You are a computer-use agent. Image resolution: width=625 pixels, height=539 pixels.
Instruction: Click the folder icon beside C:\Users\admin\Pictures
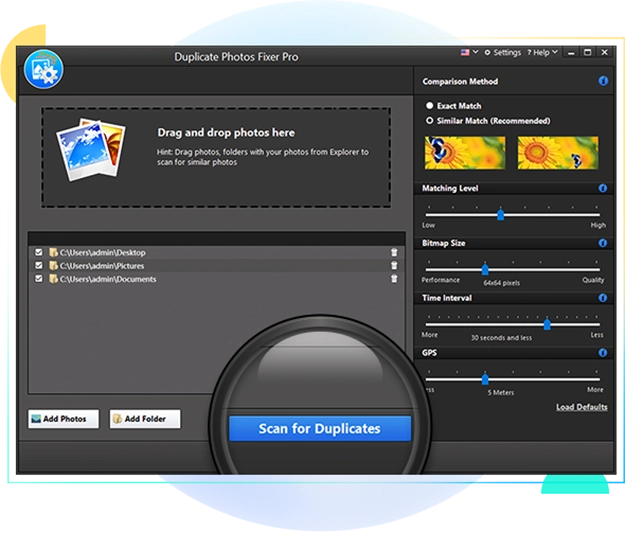pos(53,266)
